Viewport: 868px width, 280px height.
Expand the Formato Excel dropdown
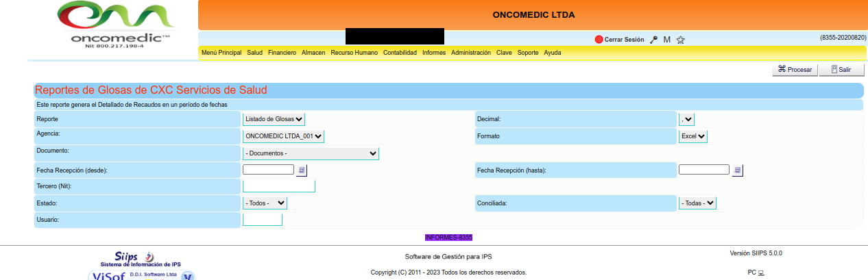pos(693,136)
